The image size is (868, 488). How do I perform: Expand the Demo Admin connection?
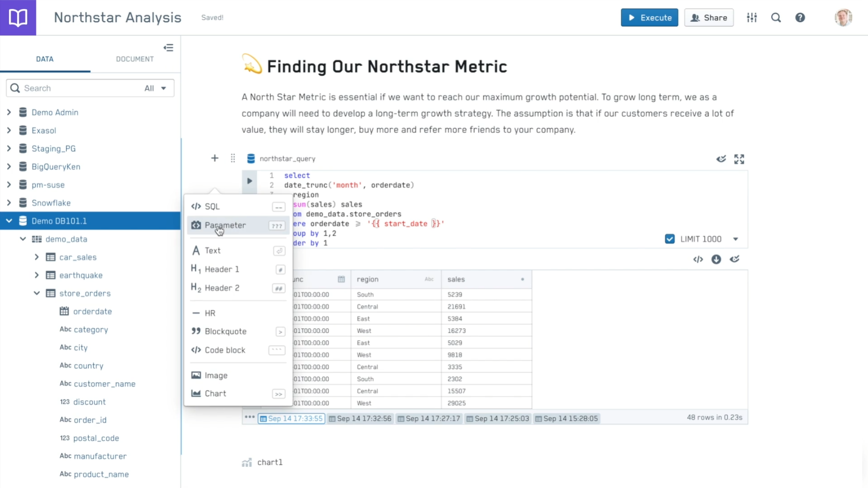click(9, 112)
